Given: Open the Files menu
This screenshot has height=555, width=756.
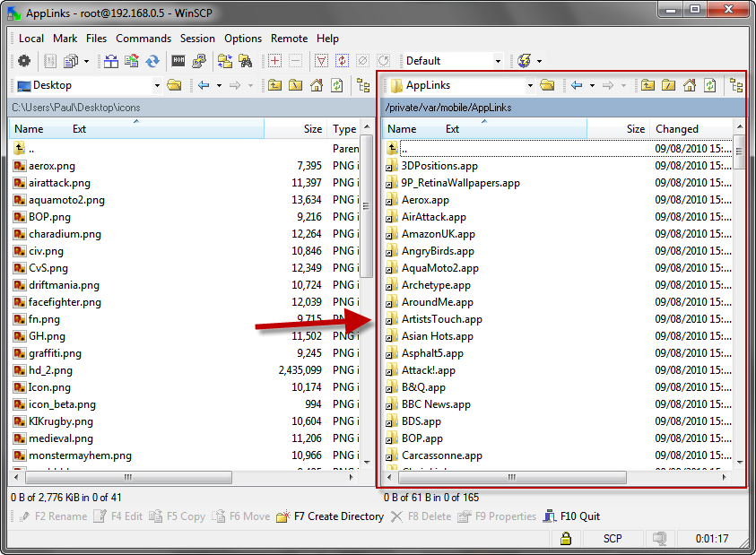Looking at the screenshot, I should pos(97,39).
